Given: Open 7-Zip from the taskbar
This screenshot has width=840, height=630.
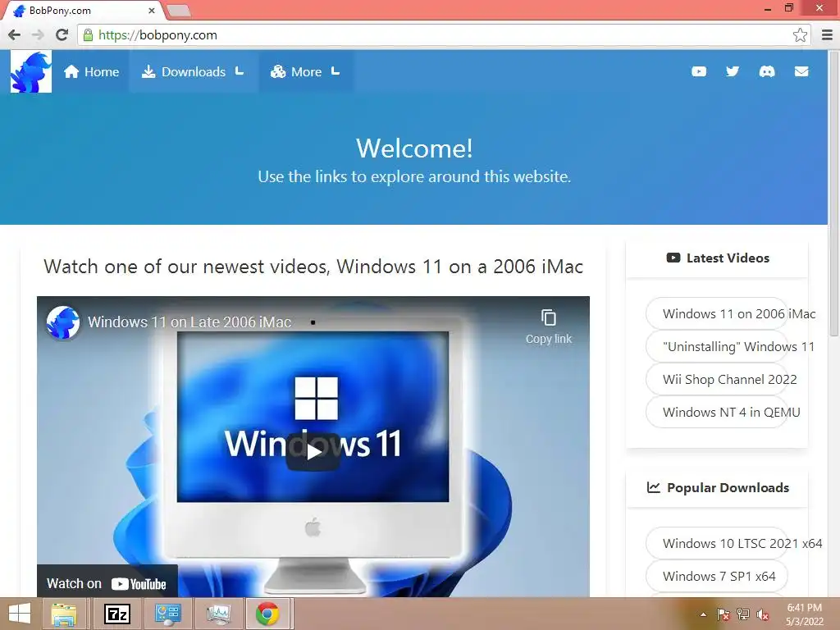Looking at the screenshot, I should [x=116, y=614].
